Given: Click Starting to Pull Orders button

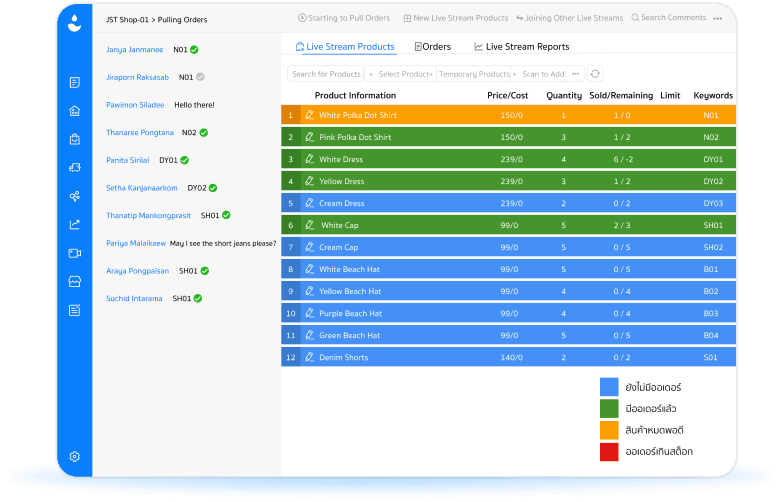Looking at the screenshot, I should [x=345, y=18].
